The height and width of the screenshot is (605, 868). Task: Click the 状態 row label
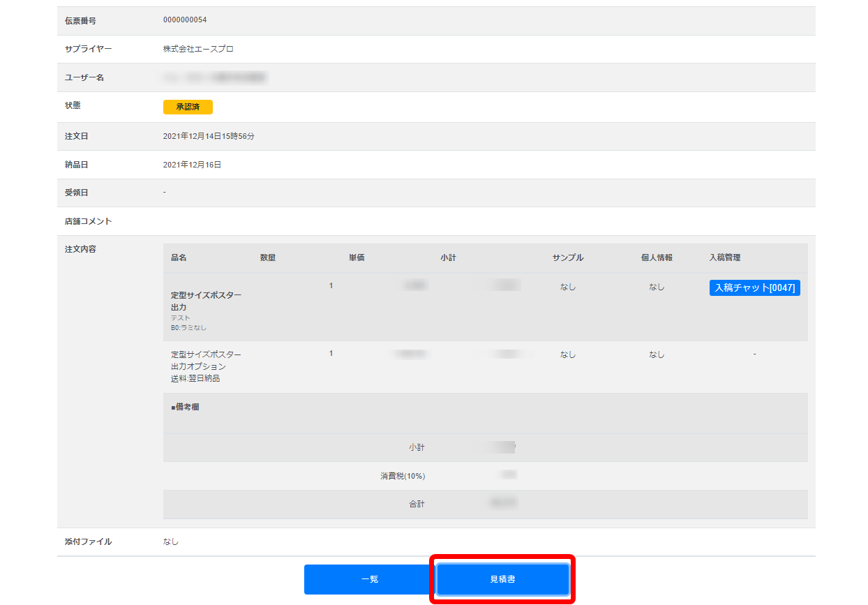73,106
